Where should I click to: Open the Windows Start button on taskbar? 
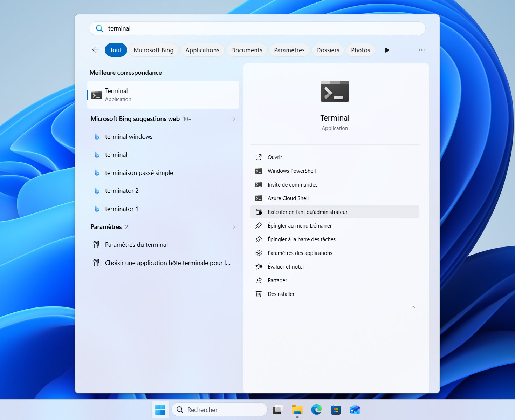point(160,409)
